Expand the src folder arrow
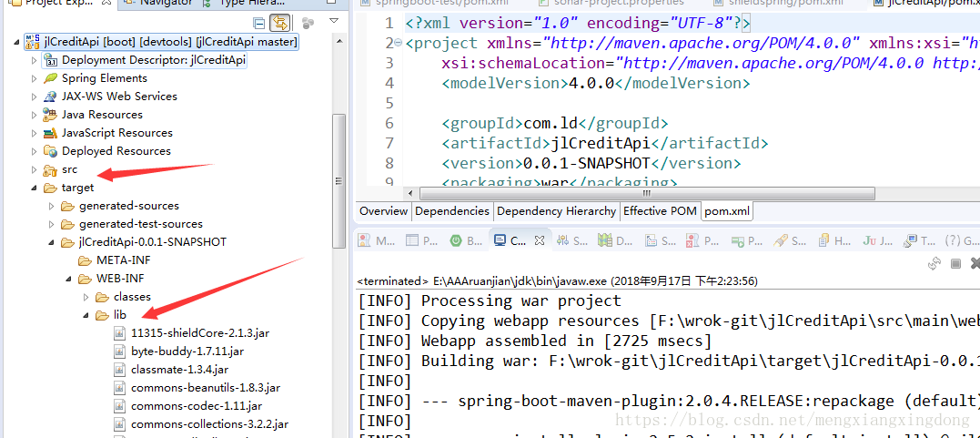The height and width of the screenshot is (438, 980). (35, 169)
